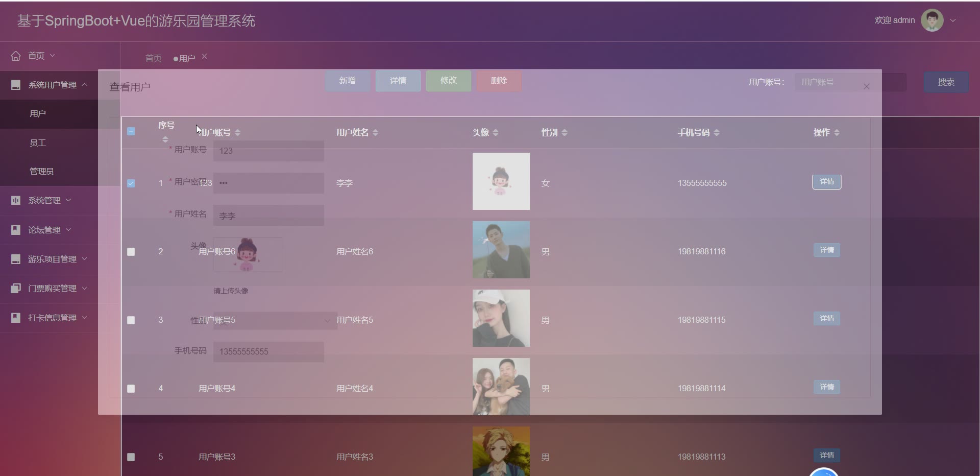Viewport: 980px width, 476px height.
Task: Click the 新增 button
Action: pyautogui.click(x=348, y=81)
